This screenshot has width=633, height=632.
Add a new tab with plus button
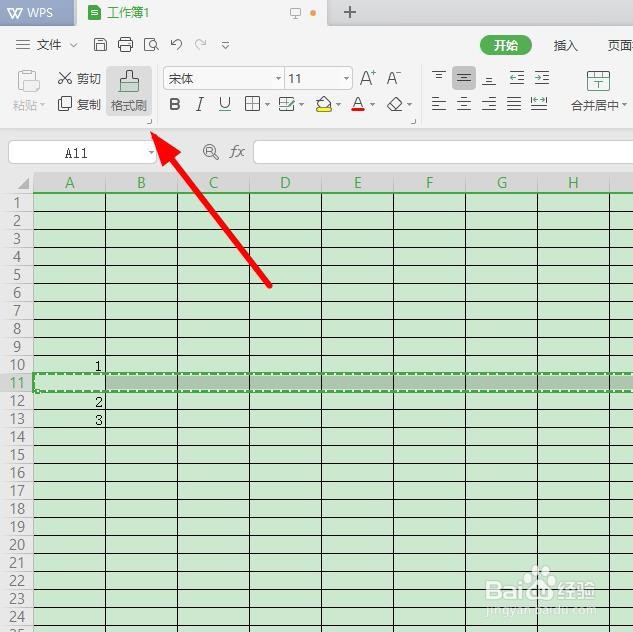tap(350, 12)
